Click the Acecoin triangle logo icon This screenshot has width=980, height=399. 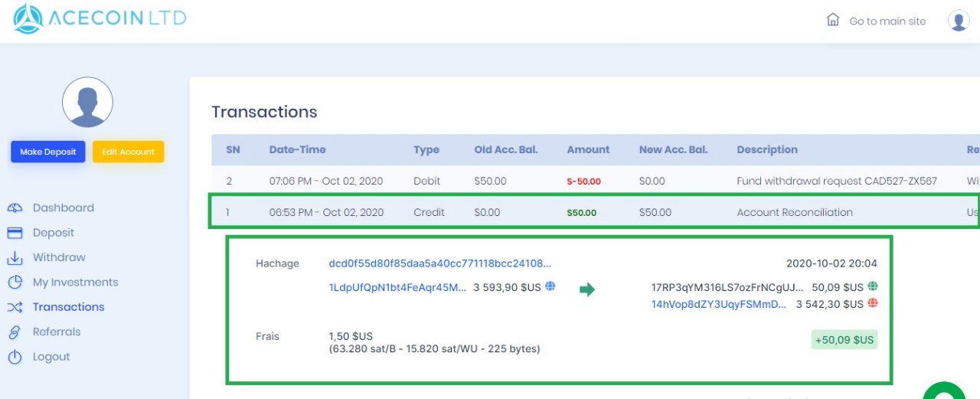click(x=28, y=18)
